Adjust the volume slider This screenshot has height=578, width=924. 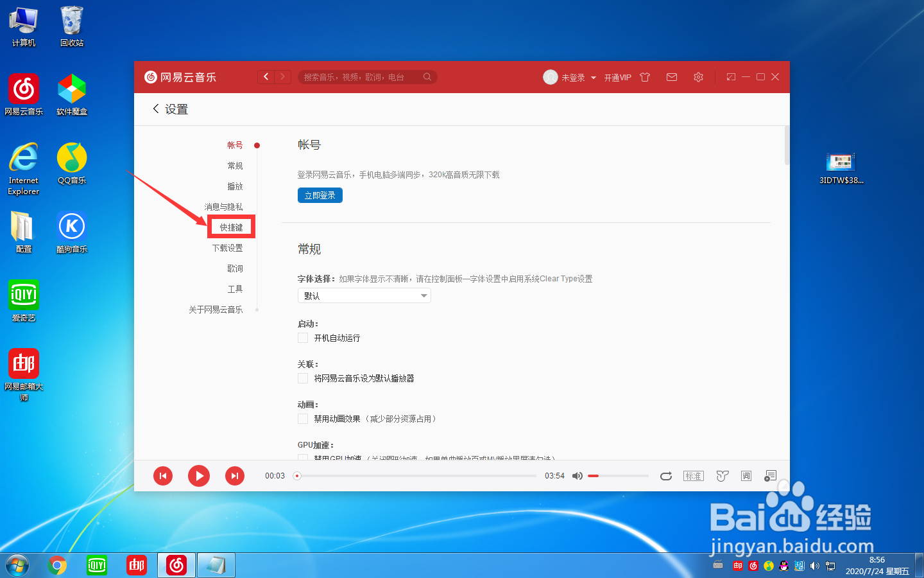click(618, 476)
